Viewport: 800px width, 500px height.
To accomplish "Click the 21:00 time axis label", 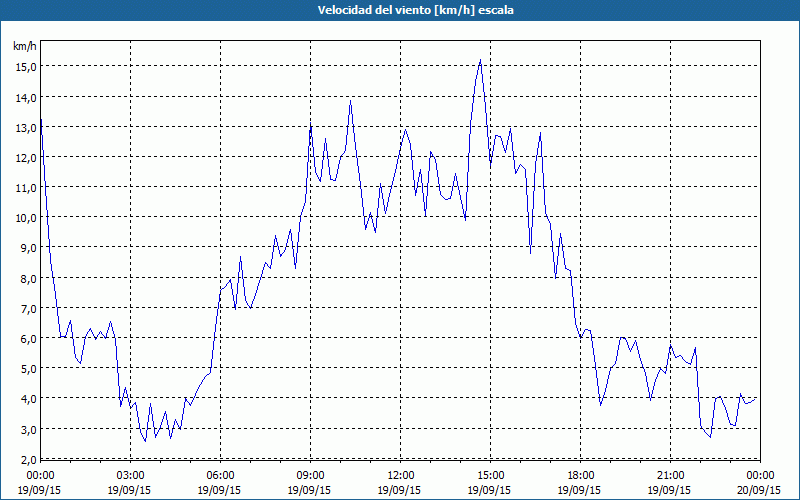I will [670, 476].
